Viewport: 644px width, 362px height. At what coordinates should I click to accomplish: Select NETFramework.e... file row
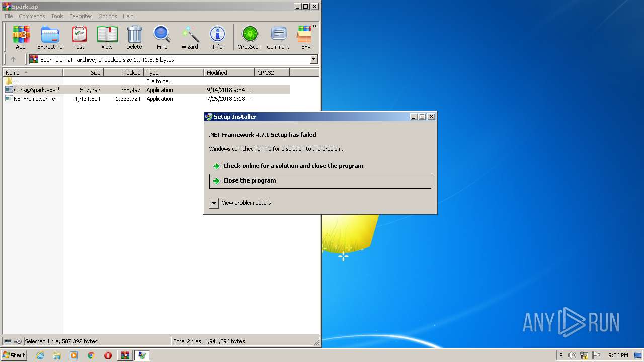pyautogui.click(x=146, y=99)
